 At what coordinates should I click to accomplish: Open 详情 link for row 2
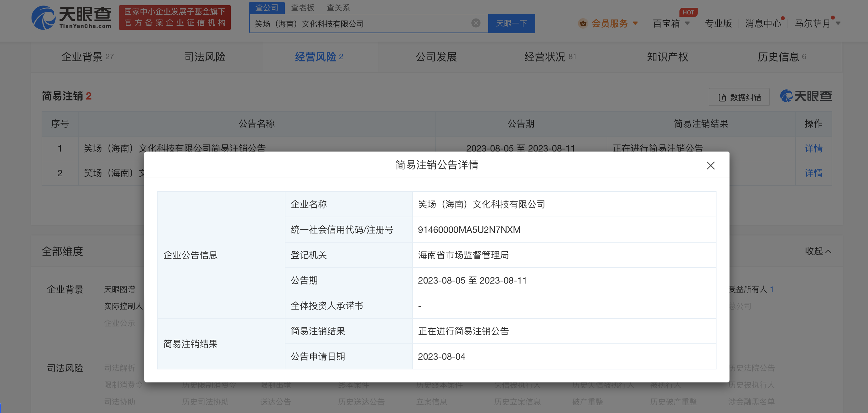(813, 173)
